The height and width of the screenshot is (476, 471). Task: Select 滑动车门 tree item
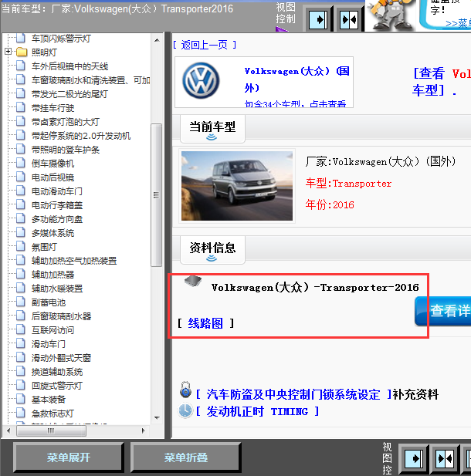click(49, 344)
